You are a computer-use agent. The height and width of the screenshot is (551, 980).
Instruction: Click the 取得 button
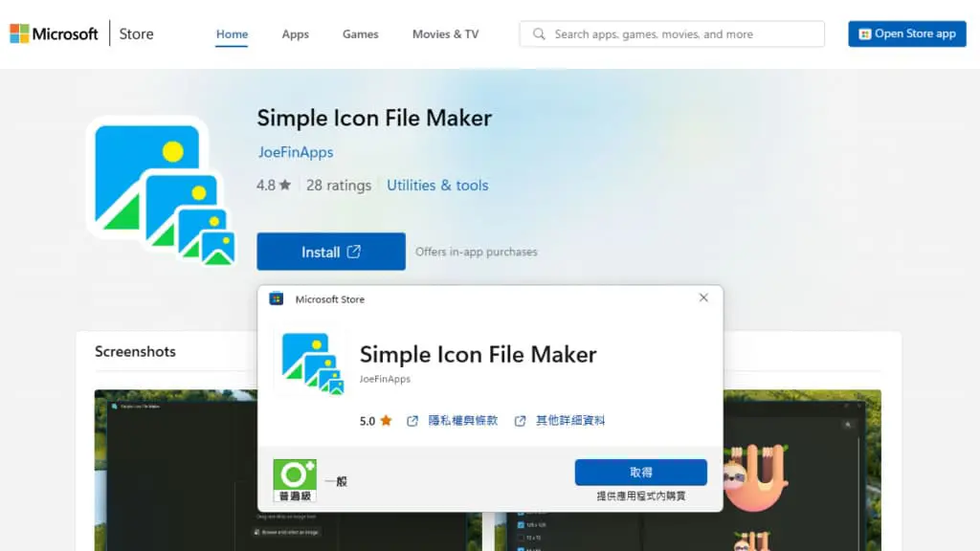coord(640,473)
